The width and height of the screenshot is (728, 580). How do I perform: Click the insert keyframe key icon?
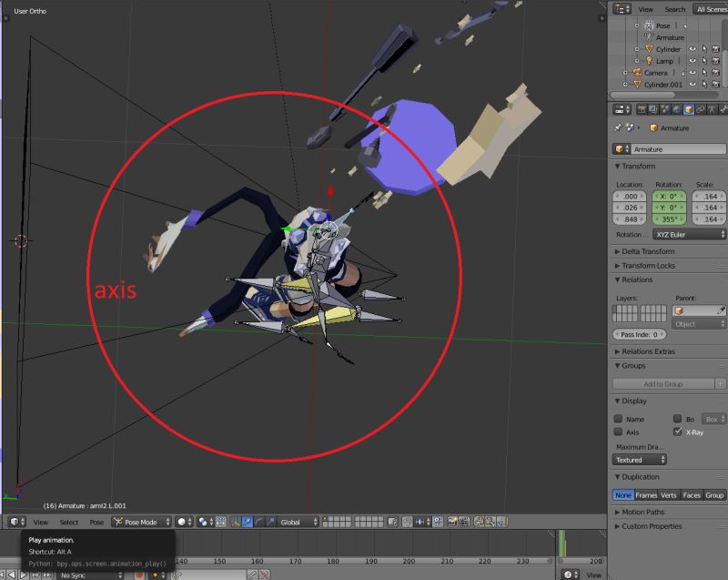[x=253, y=575]
